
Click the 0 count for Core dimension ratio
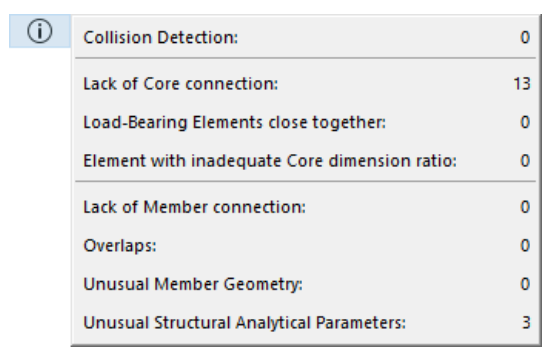tap(525, 161)
